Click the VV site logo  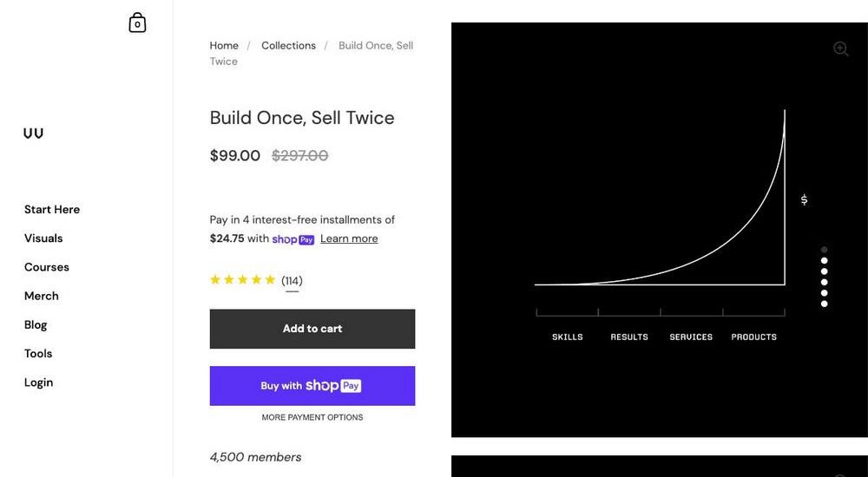[x=34, y=134]
